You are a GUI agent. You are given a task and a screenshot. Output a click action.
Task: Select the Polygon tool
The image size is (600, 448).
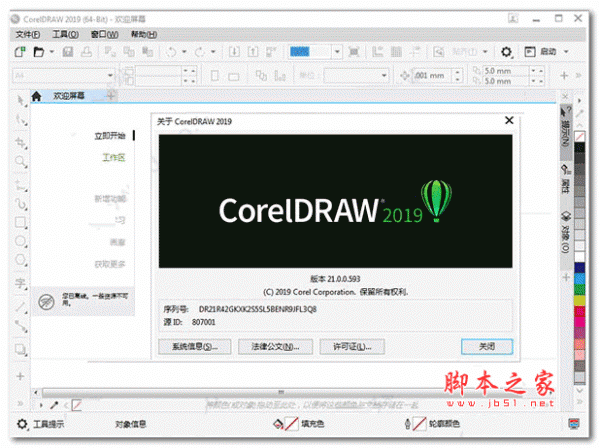(21, 260)
